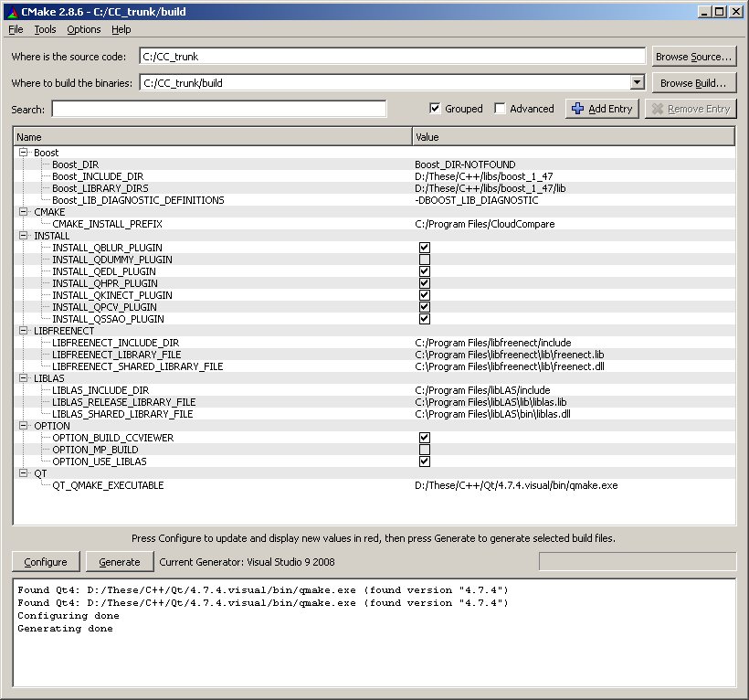Click the boost_1_47/lib path value
749x700 pixels.
click(491, 188)
